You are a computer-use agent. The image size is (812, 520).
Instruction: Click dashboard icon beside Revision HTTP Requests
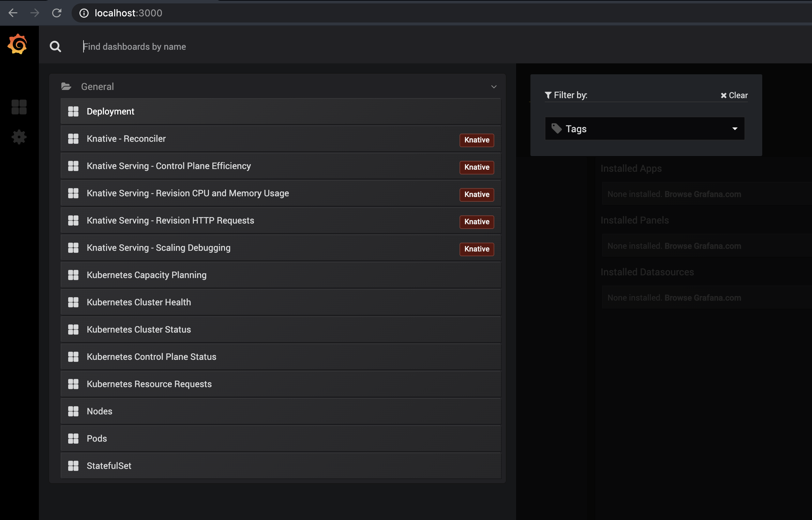[73, 220]
